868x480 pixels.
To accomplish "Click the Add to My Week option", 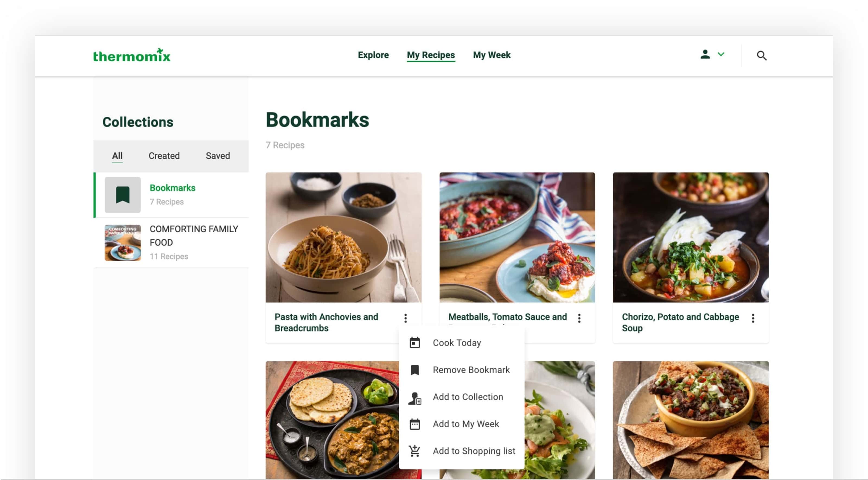I will tap(466, 424).
